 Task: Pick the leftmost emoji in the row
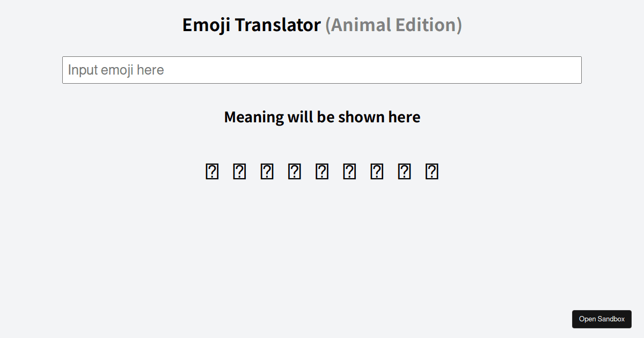[x=211, y=171]
